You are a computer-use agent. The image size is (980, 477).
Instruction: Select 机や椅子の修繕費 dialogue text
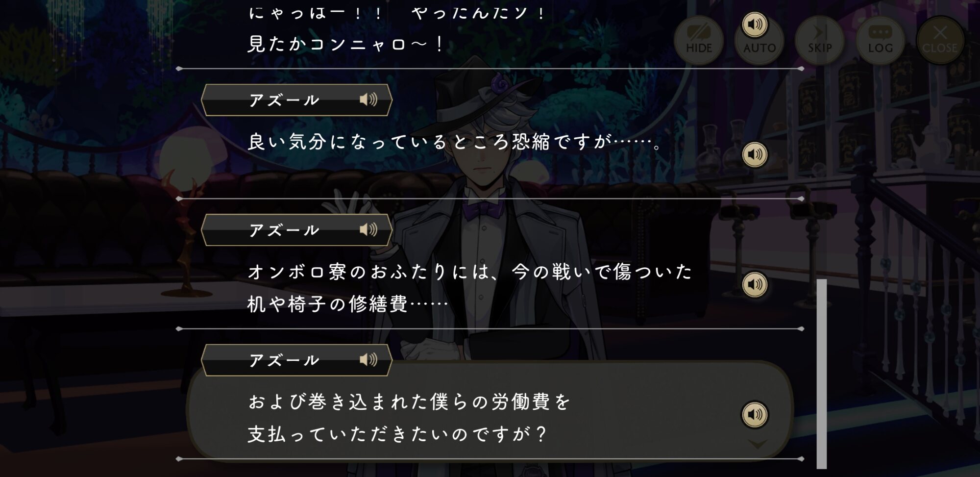coord(347,304)
